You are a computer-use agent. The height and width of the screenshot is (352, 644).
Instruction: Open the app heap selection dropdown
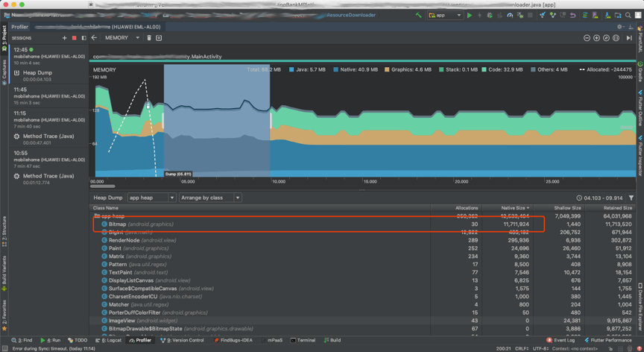click(151, 198)
